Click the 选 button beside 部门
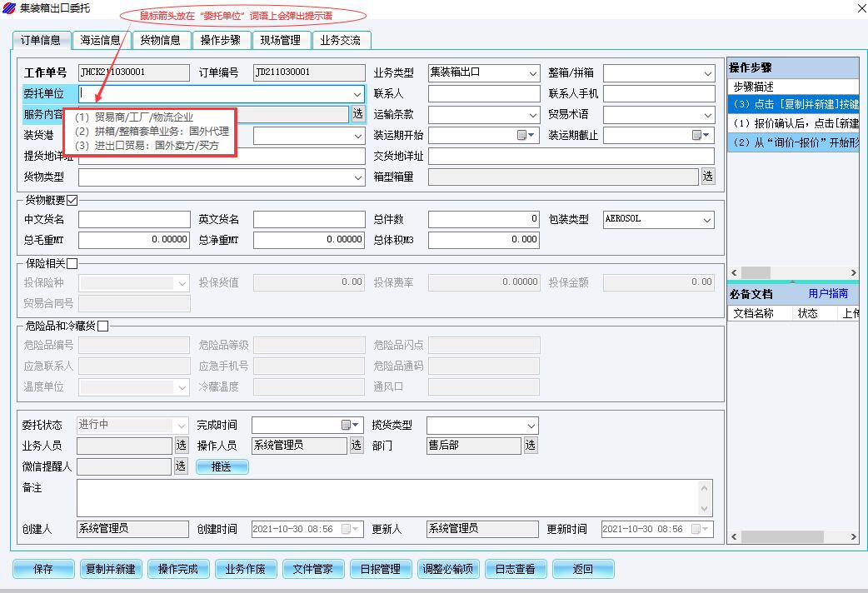Image resolution: width=868 pixels, height=593 pixels. pos(531,446)
